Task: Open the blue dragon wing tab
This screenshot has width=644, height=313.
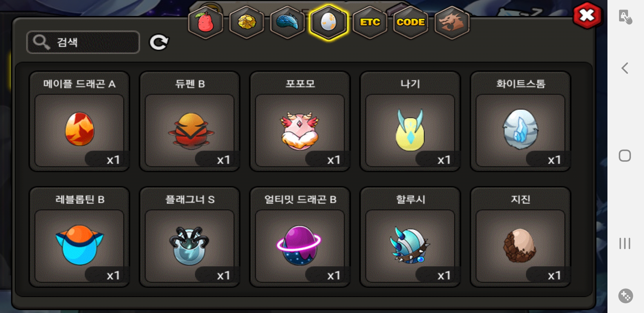Action: click(287, 22)
